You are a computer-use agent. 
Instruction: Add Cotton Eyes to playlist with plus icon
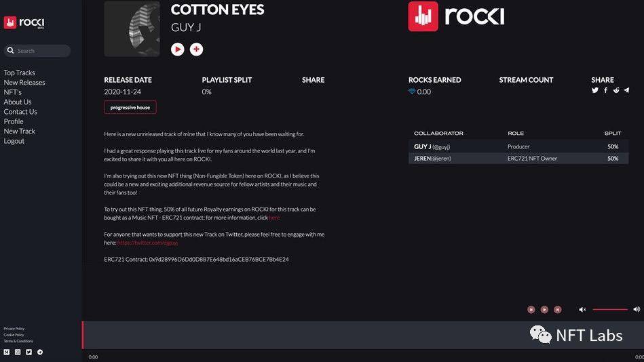click(196, 49)
